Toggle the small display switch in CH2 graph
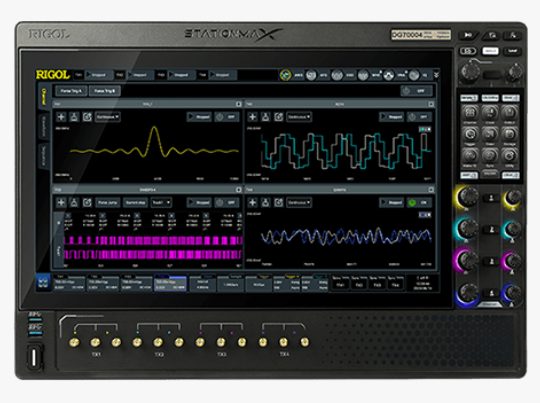The width and height of the screenshot is (540, 403). (425, 129)
